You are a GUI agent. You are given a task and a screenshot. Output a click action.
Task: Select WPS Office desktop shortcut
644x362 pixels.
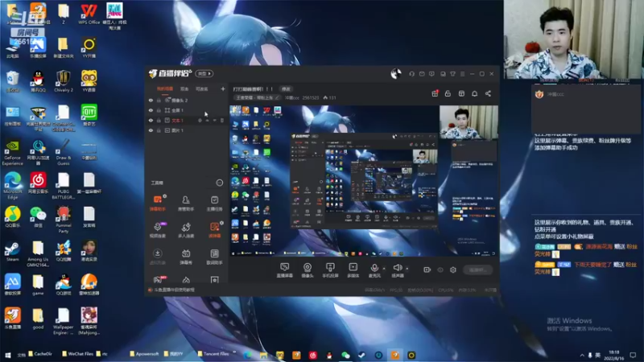point(89,14)
